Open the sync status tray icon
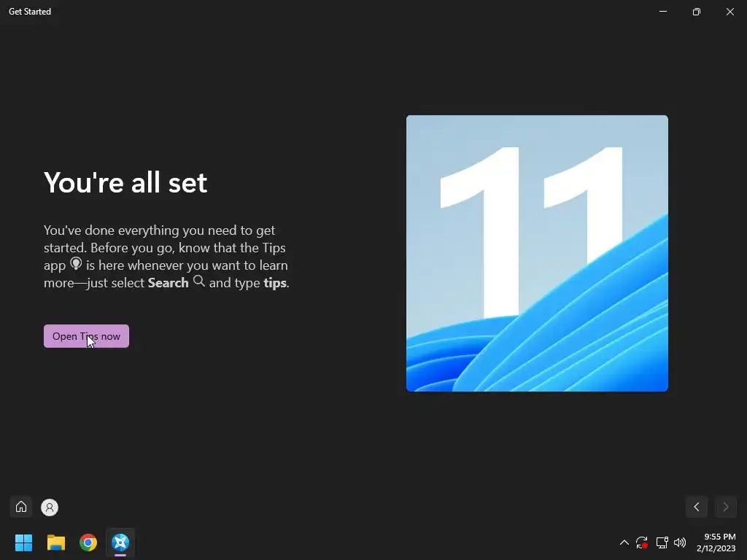 [642, 542]
